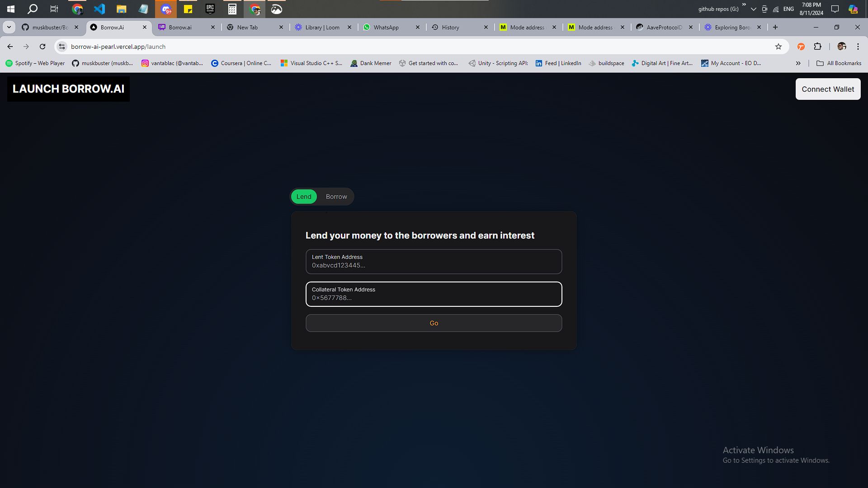Image resolution: width=868 pixels, height=488 pixels.
Task: Select the Borrow.ai Library Loom tab
Action: (322, 28)
